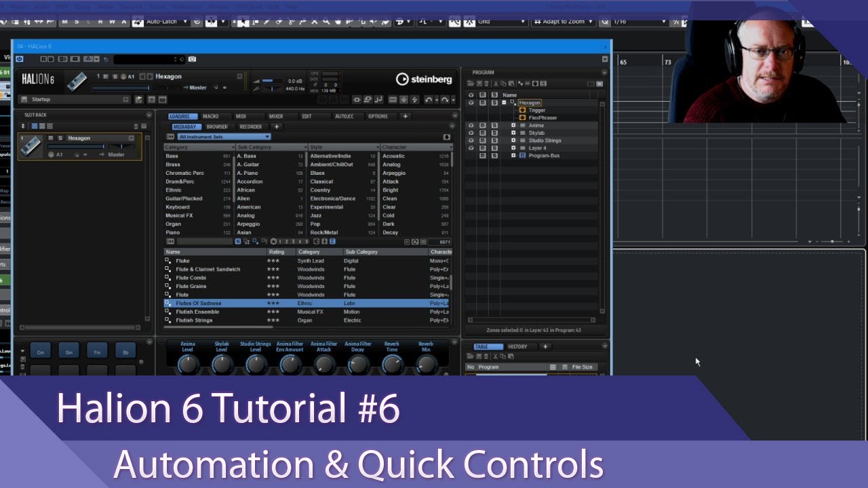Click the Anima Level quick control knob
The width and height of the screenshot is (868, 488).
[188, 364]
